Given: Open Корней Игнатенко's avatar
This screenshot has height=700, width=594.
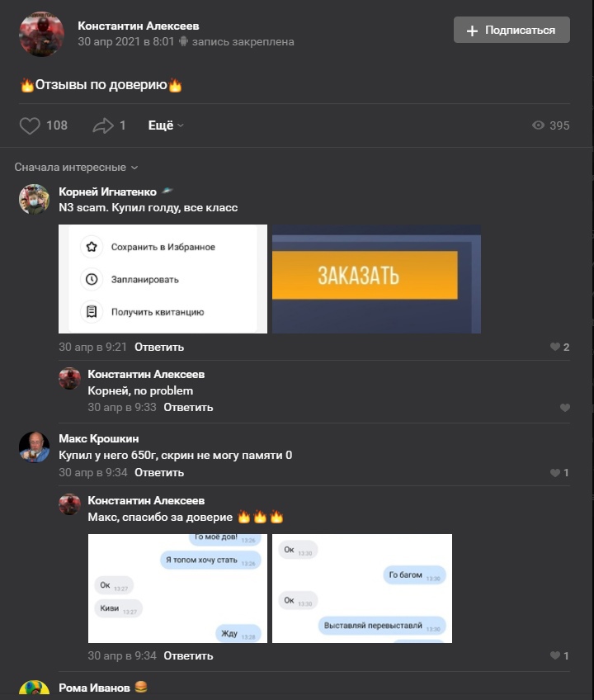Looking at the screenshot, I should click(x=34, y=199).
